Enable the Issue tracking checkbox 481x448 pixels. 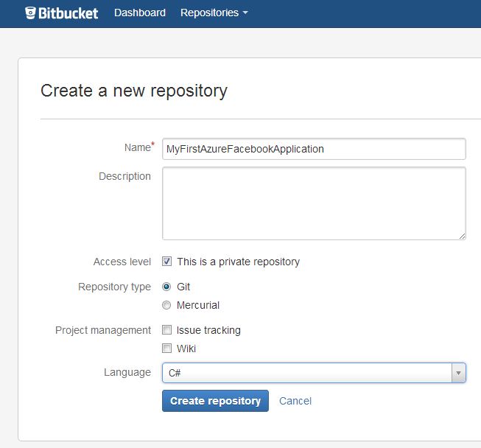(x=167, y=330)
